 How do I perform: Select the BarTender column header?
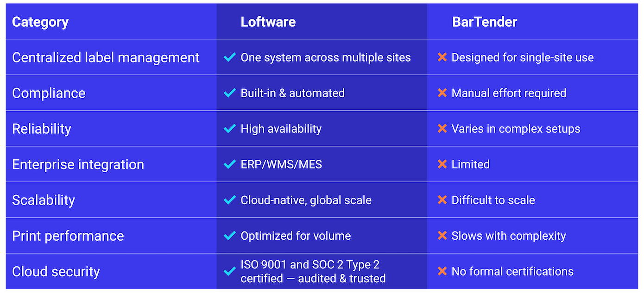484,22
